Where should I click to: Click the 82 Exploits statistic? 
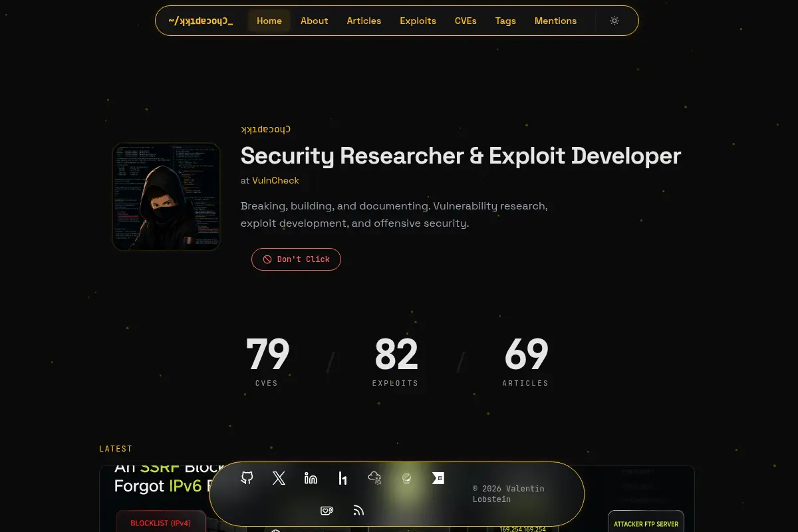(396, 362)
